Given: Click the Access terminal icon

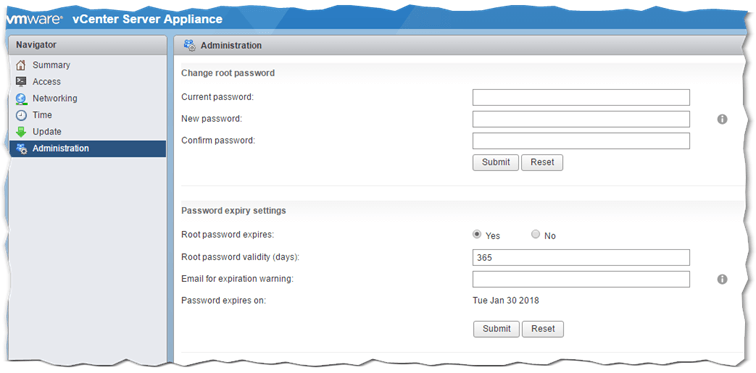Looking at the screenshot, I should pyautogui.click(x=21, y=81).
